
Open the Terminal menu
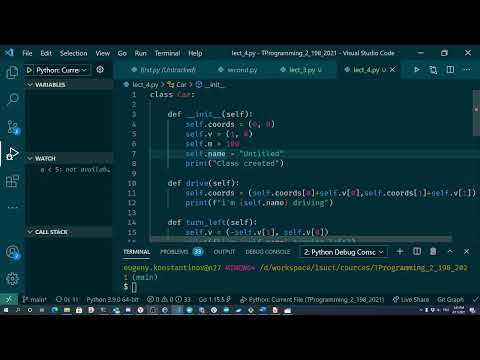(167, 53)
